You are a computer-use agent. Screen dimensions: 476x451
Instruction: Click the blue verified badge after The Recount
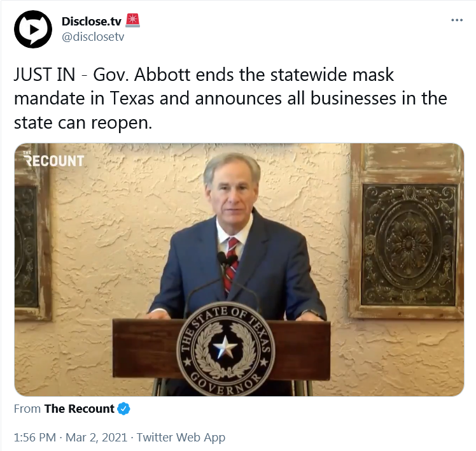(x=124, y=409)
